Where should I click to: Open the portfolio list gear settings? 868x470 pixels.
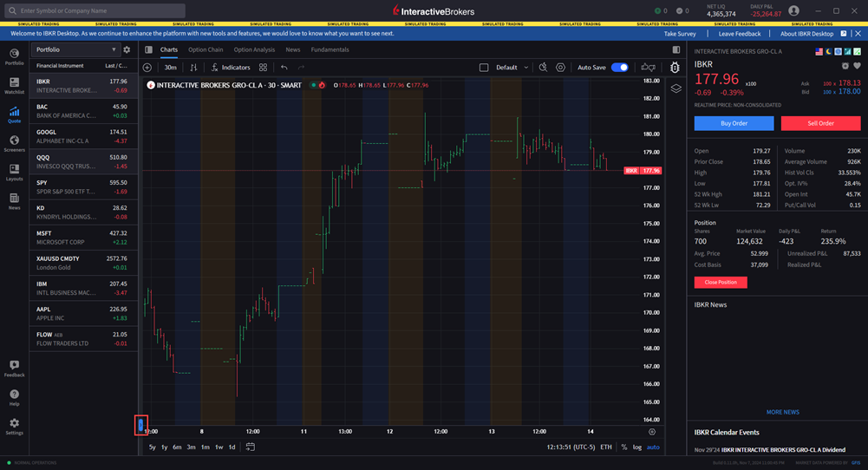(127, 49)
